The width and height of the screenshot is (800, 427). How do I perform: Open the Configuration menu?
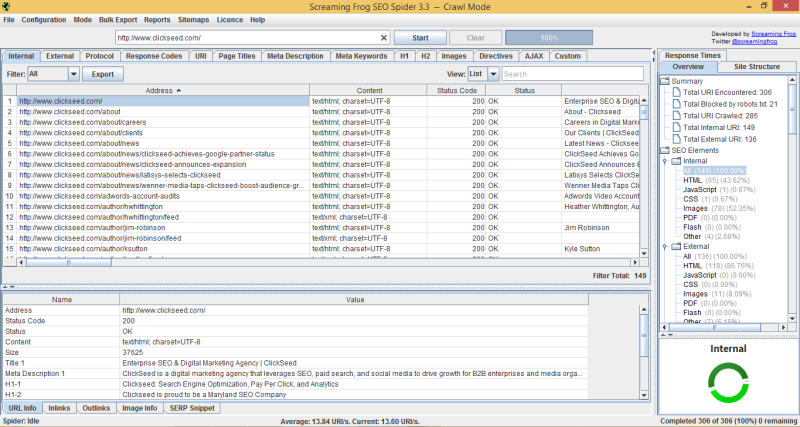click(x=44, y=19)
